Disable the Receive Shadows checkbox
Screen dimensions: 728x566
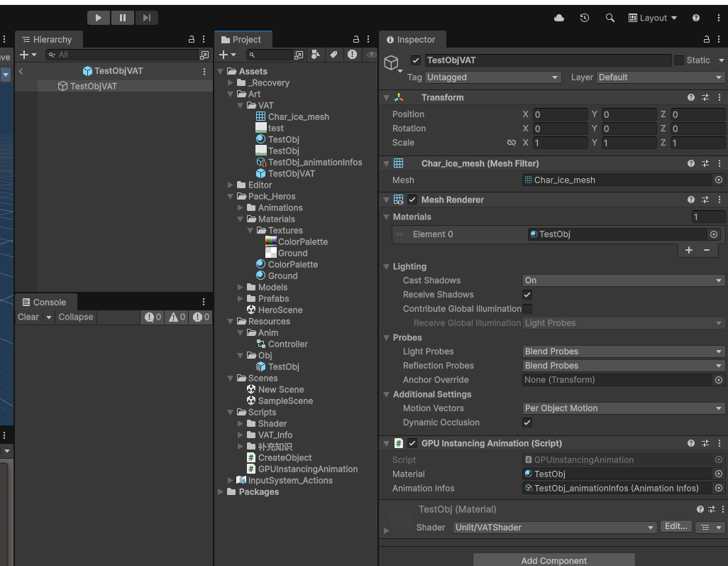tap(527, 295)
